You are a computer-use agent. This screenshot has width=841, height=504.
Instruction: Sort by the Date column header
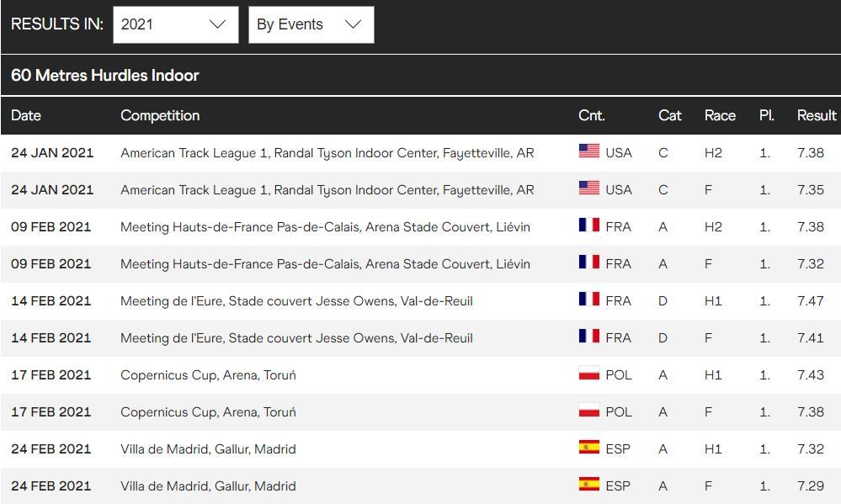(26, 115)
